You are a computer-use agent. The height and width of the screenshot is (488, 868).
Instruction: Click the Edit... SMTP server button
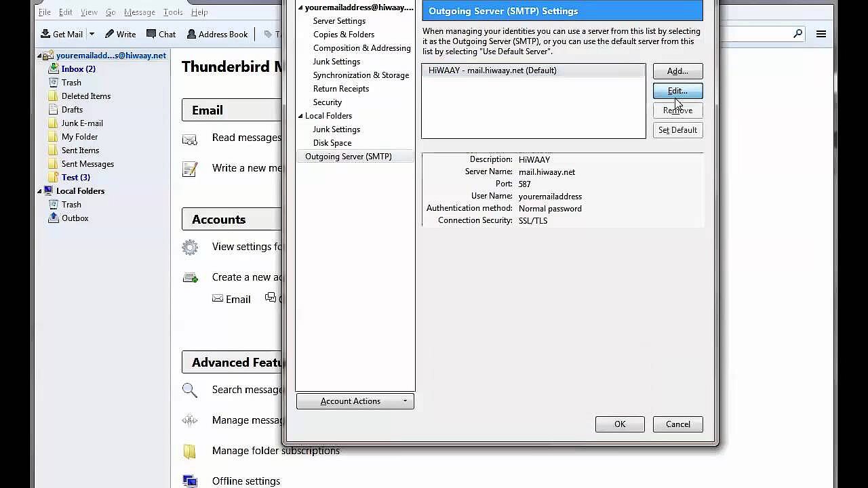(677, 91)
